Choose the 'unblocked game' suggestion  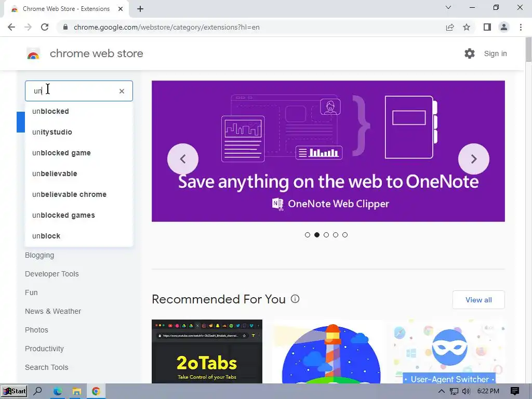[x=79, y=153]
